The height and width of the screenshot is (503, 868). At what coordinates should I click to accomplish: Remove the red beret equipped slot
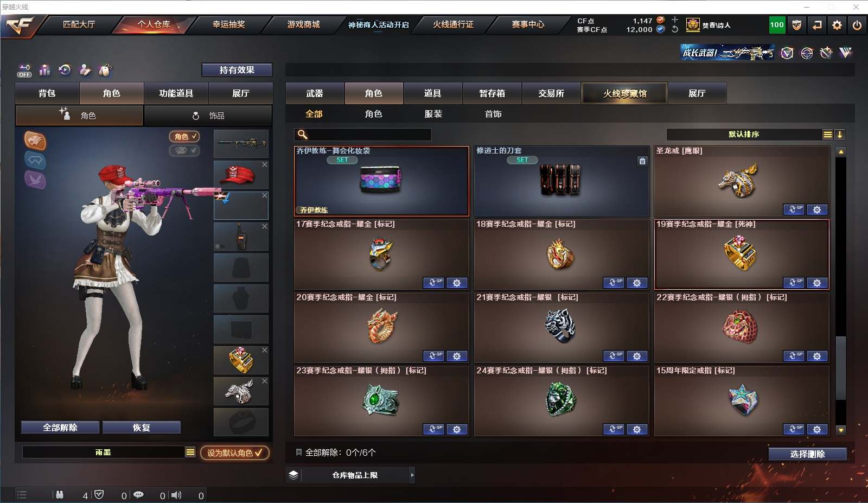coord(265,164)
